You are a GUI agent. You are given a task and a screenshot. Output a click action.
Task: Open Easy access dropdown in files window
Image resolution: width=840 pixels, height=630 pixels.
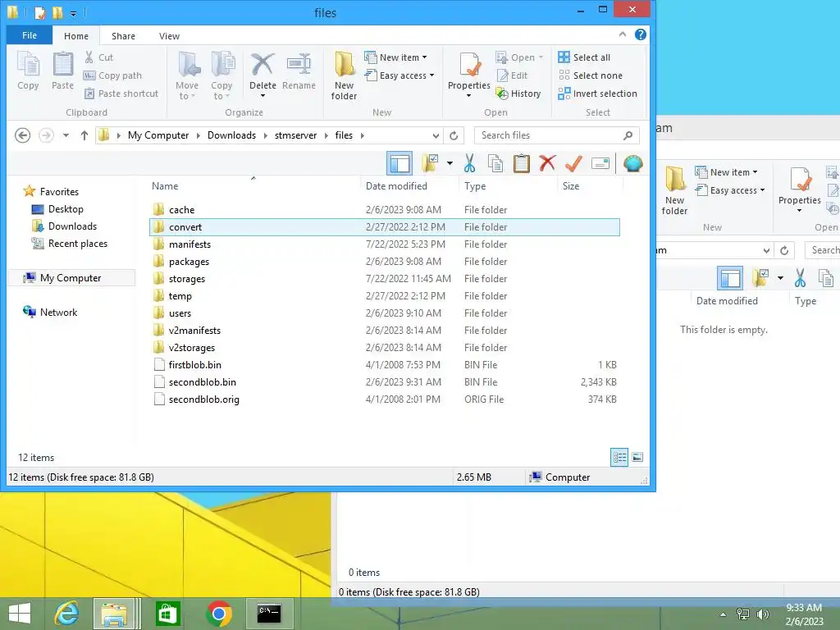[399, 75]
